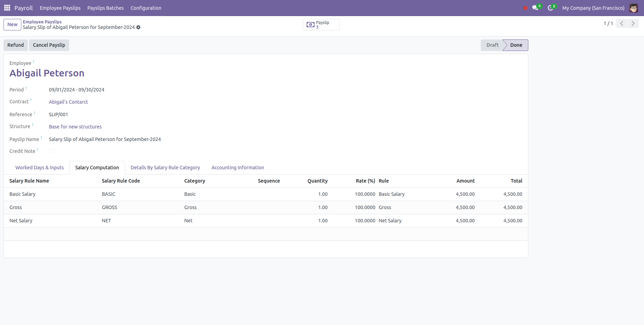
Task: Switch to the Worked Days & Inputs tab
Action: (39, 168)
